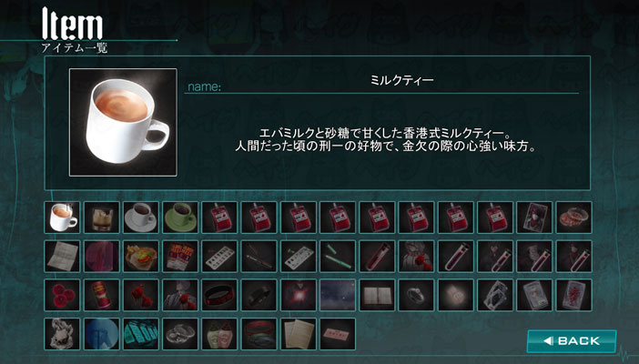
Task: Select the whiskey glass item
Action: click(101, 217)
